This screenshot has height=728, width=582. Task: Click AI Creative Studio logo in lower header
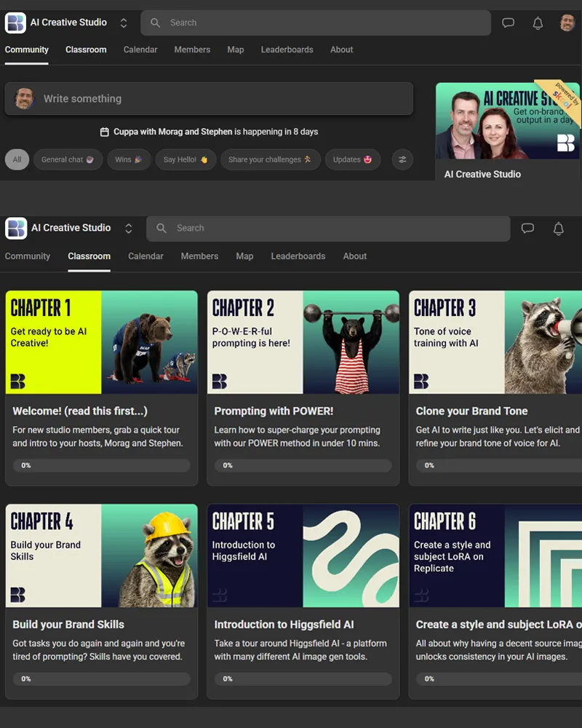[16, 228]
